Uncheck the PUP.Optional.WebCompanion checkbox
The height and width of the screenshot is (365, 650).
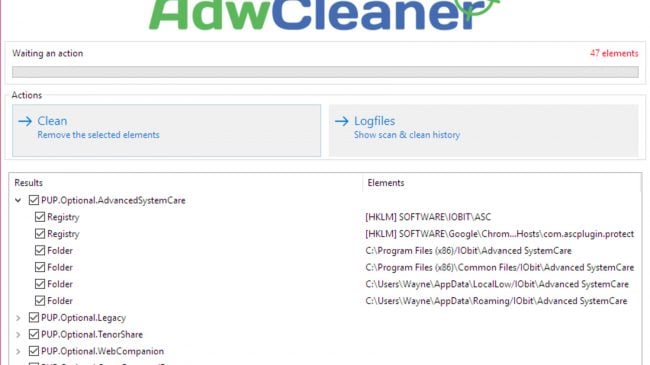[x=34, y=351]
